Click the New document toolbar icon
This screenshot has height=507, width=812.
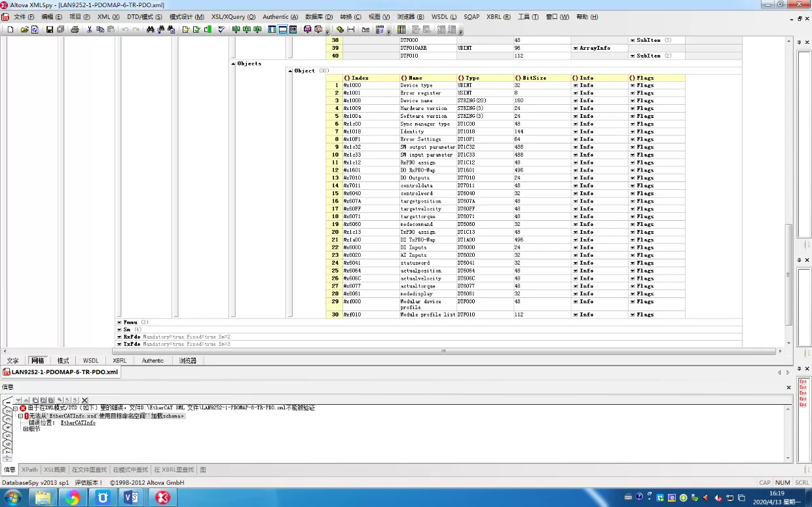(x=10, y=29)
